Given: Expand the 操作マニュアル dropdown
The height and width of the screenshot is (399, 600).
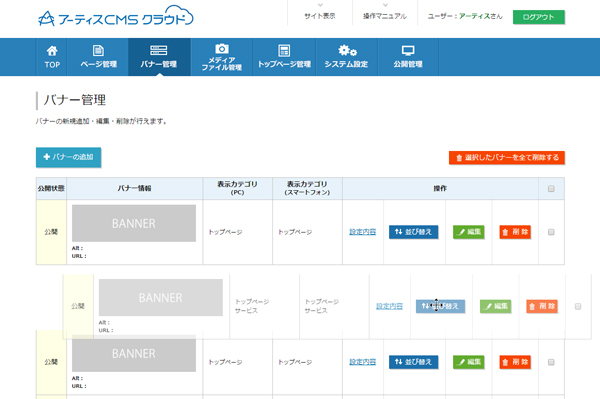Looking at the screenshot, I should pyautogui.click(x=385, y=13).
